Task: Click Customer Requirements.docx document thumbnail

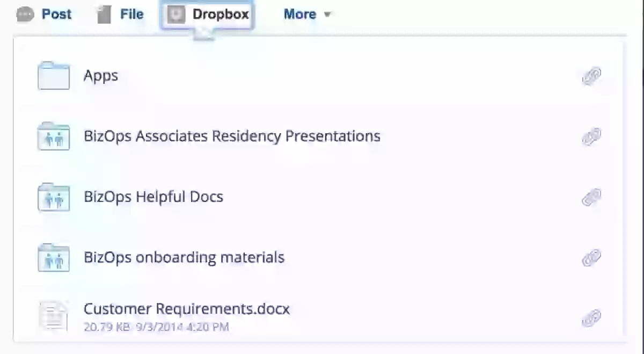Action: [54, 316]
